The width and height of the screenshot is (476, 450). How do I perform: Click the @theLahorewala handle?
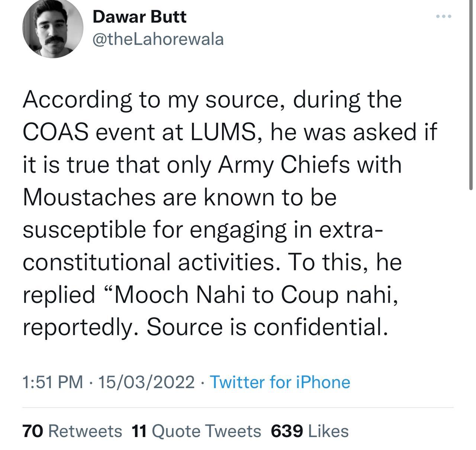coord(158,39)
